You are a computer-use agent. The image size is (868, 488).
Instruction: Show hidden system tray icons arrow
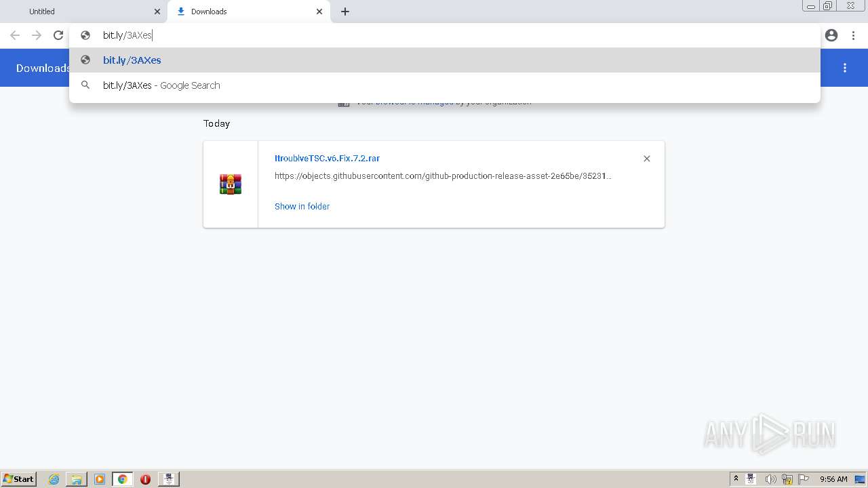pyautogui.click(x=736, y=479)
